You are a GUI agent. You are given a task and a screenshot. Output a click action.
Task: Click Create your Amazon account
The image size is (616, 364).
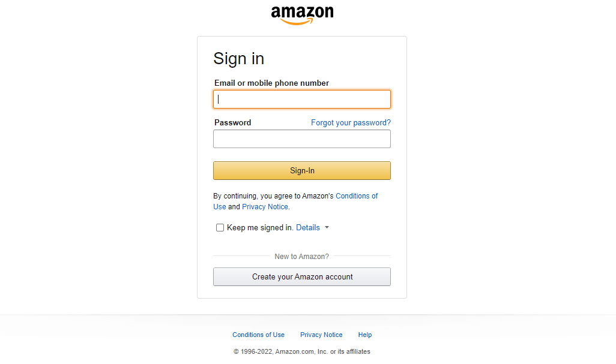point(301,276)
